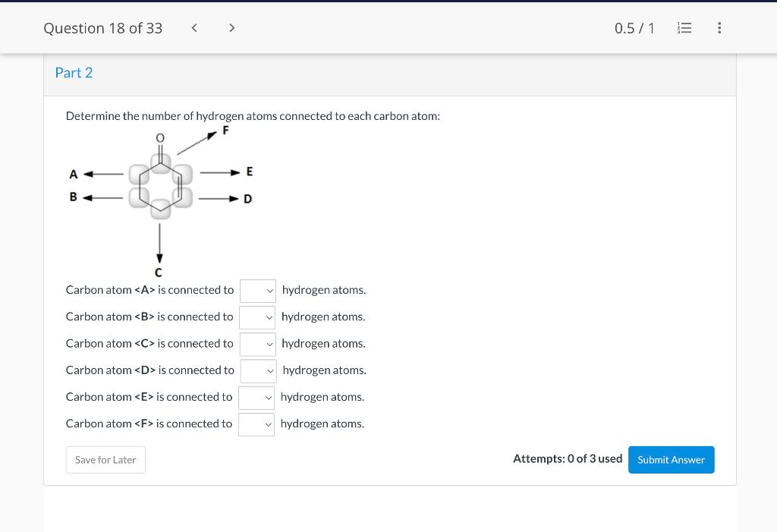
Task: Click the Question 18 of 33 label
Action: click(x=103, y=28)
